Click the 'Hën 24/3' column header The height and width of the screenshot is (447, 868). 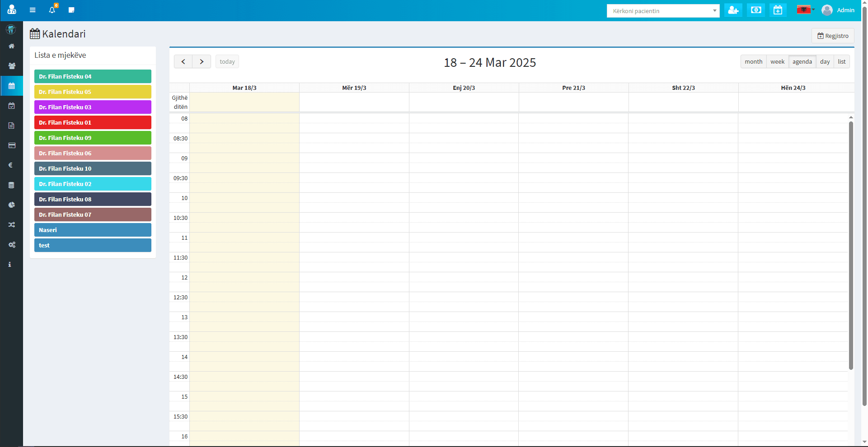[793, 88]
